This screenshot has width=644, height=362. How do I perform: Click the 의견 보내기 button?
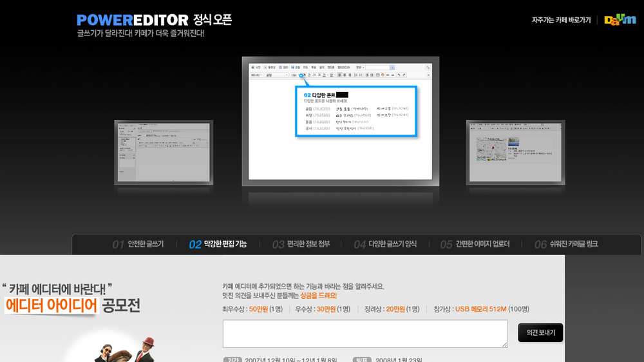click(540, 333)
